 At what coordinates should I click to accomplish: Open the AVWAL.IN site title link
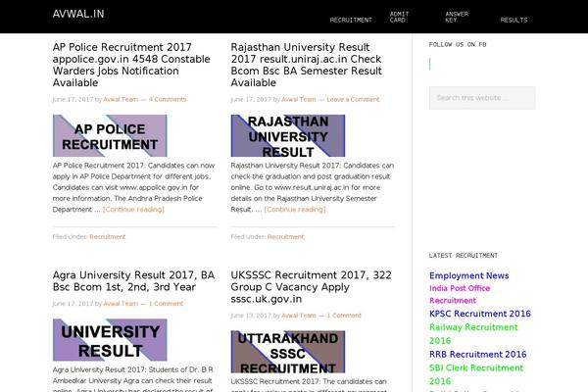(x=78, y=14)
